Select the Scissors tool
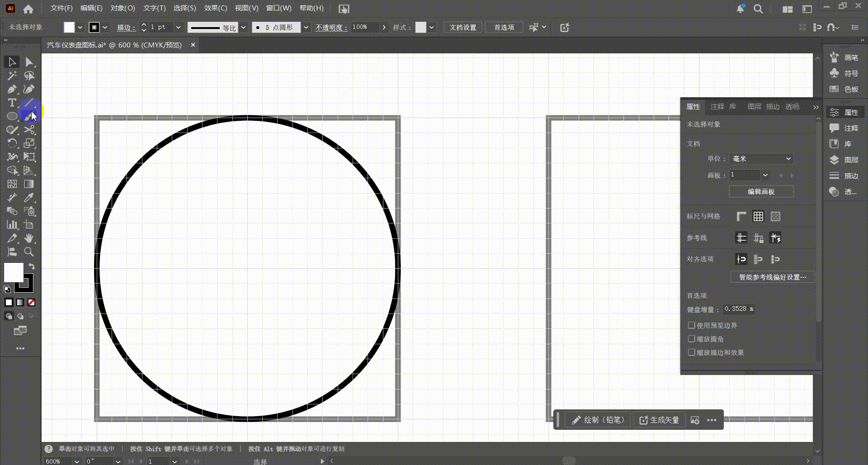Screen dimensions: 868x465 29,130
